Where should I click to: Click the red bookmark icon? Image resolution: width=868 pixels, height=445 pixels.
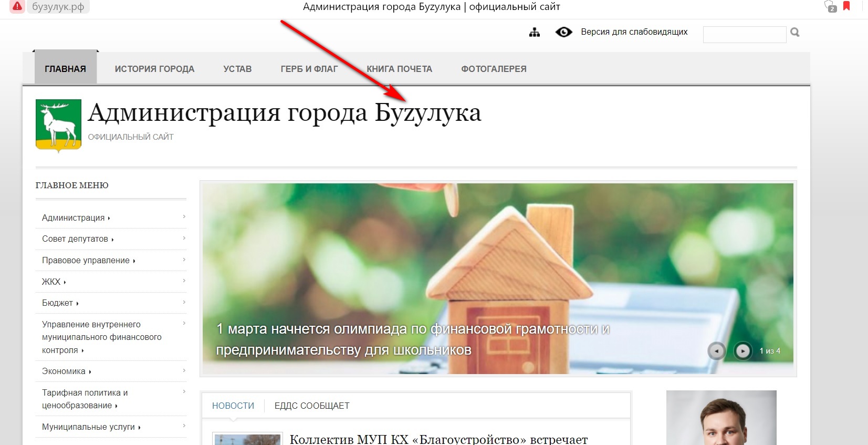(846, 6)
